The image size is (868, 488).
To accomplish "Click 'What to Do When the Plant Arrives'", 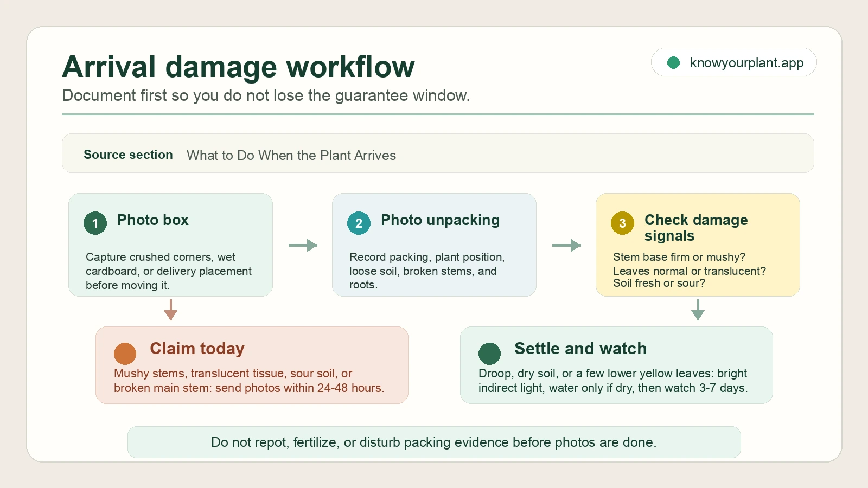I will (x=291, y=156).
